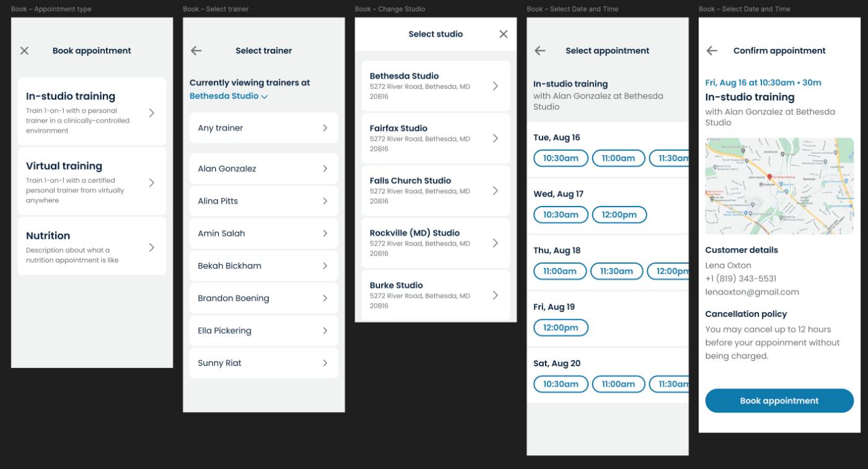Choose trainer Brandon Boening
Viewport: 868px width, 469px height.
263,298
